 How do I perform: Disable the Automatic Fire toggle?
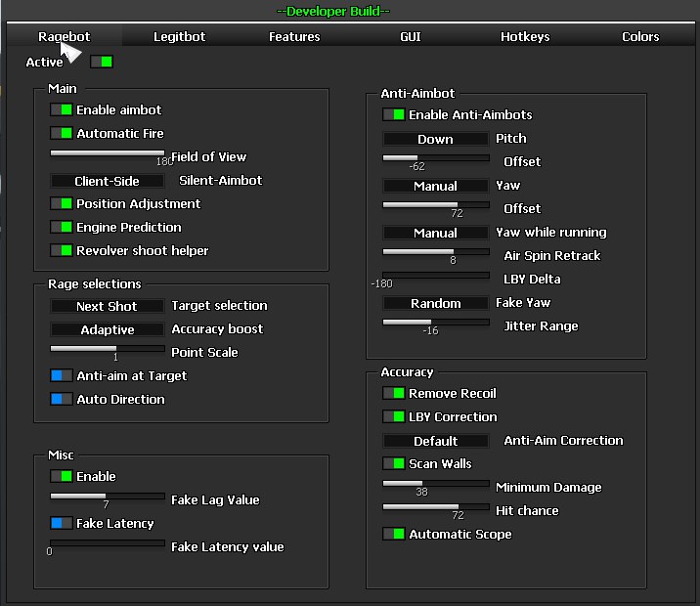62,134
